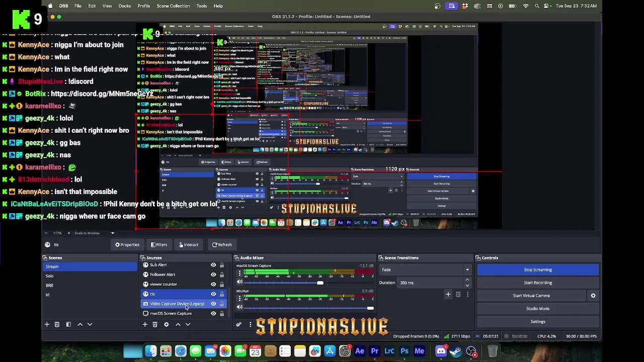Click the Stop Streaming button
The height and width of the screenshot is (362, 644).
(538, 270)
